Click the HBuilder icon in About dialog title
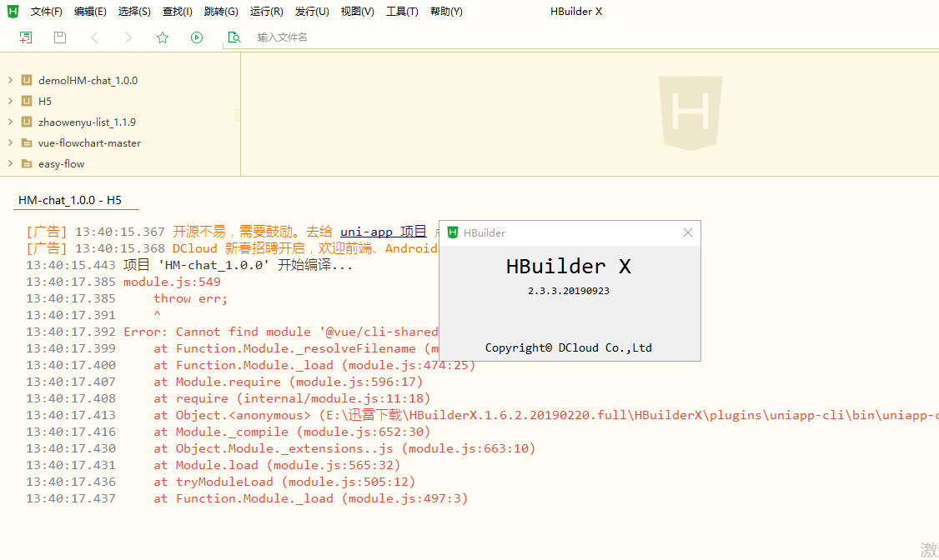 tap(453, 232)
